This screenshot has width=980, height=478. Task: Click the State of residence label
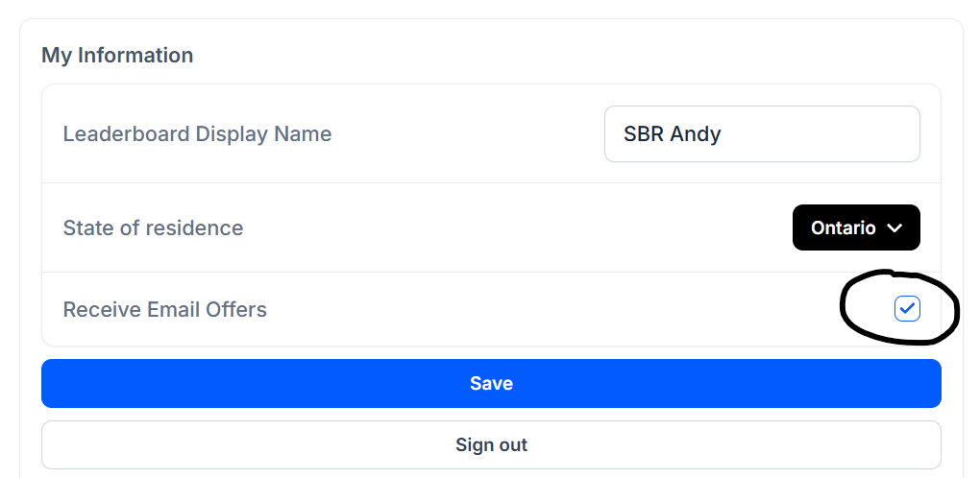click(x=153, y=227)
